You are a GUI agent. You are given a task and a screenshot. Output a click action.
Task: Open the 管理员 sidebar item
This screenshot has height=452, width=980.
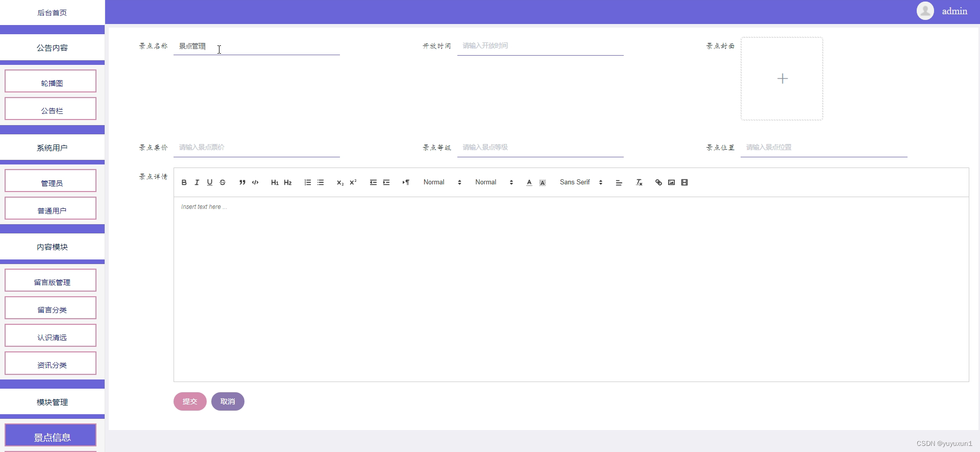(51, 181)
